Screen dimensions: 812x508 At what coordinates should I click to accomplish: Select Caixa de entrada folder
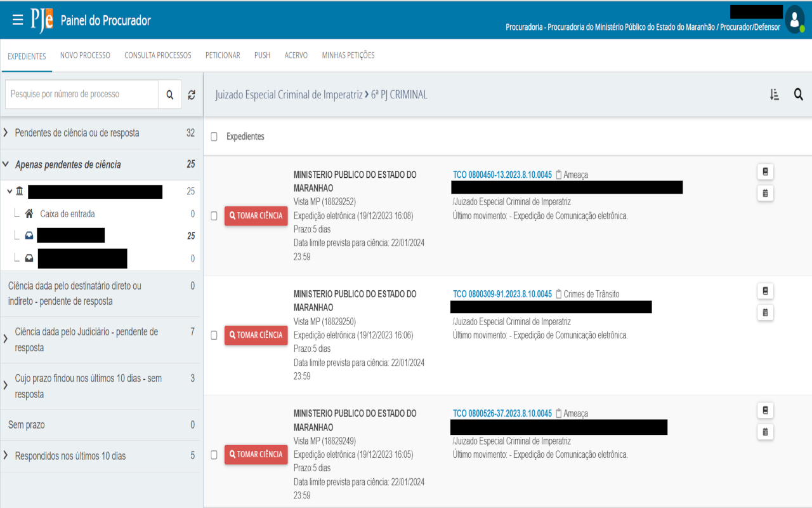point(67,214)
